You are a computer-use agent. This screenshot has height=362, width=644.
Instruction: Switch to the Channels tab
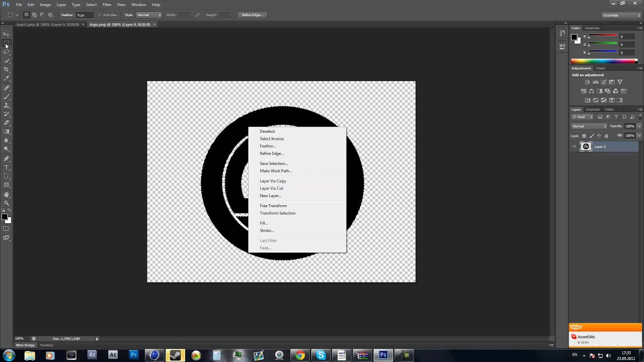coord(593,109)
